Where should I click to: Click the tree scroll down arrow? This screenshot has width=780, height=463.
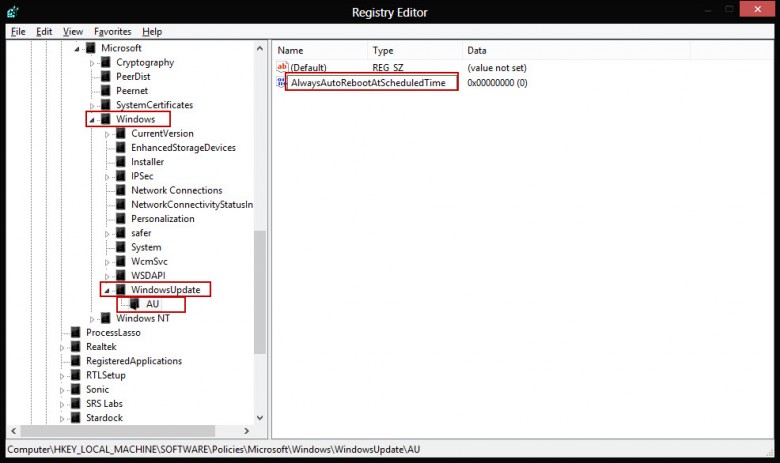click(x=260, y=418)
